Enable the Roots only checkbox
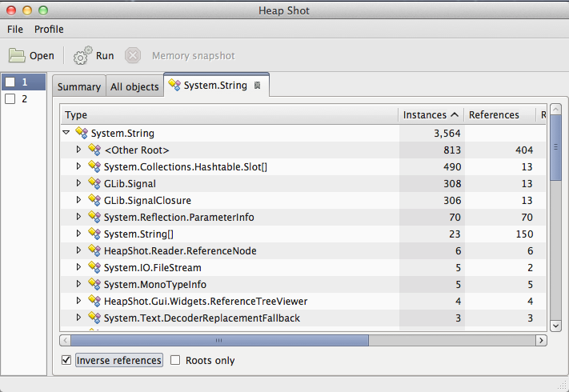The width and height of the screenshot is (569, 392). (x=175, y=360)
